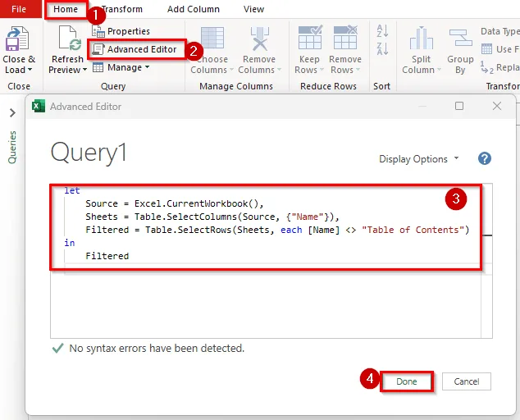Click the Query1 title heading
The width and height of the screenshot is (520, 420).
(89, 153)
